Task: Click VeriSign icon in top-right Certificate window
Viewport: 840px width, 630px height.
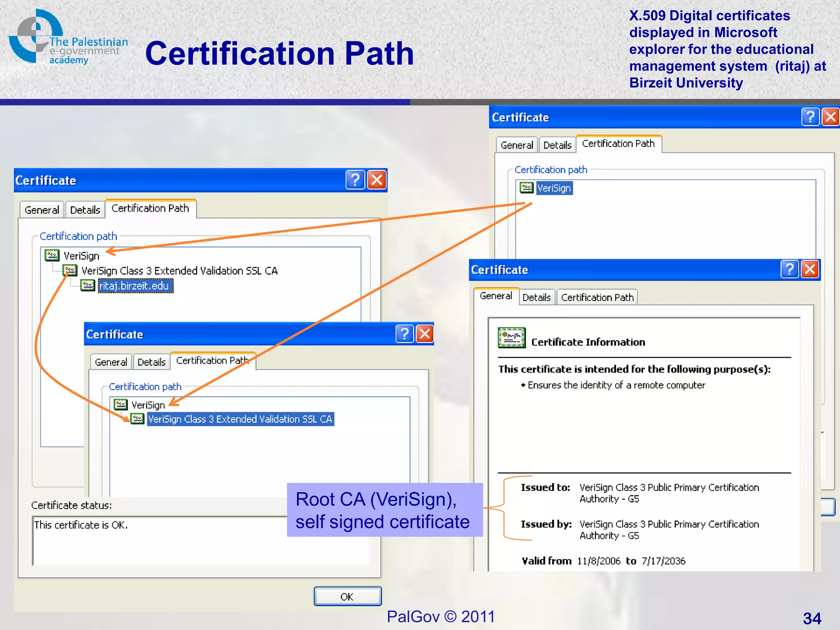Action: coord(526,188)
